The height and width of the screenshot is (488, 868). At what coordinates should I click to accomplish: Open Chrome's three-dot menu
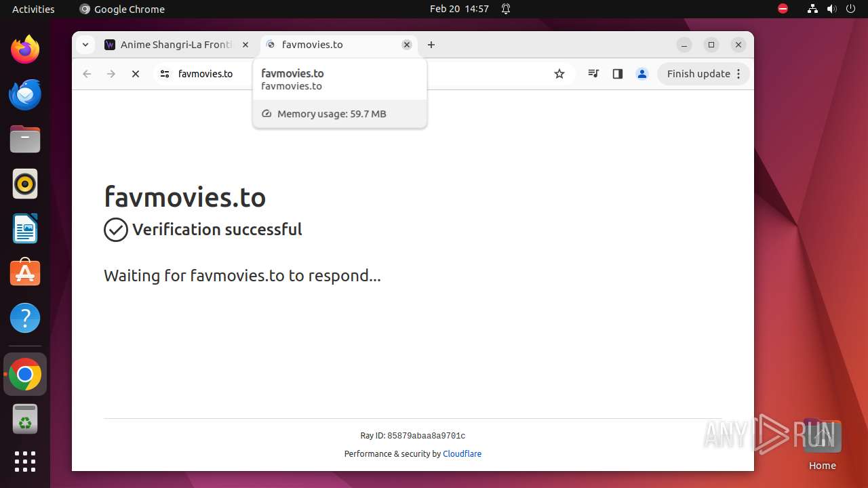coord(739,74)
